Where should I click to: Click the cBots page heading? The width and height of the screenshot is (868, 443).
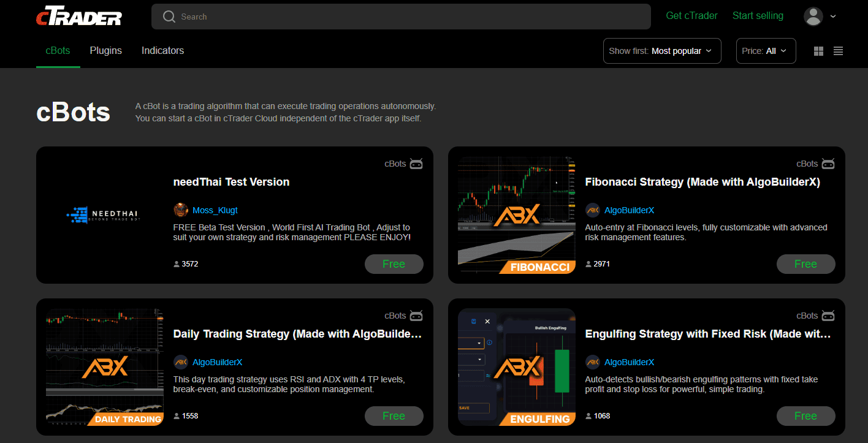74,112
